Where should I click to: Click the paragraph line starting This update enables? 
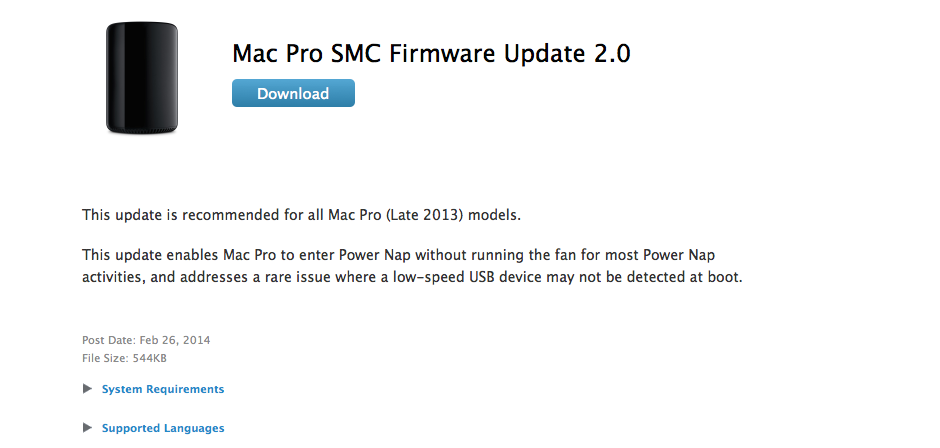399,255
